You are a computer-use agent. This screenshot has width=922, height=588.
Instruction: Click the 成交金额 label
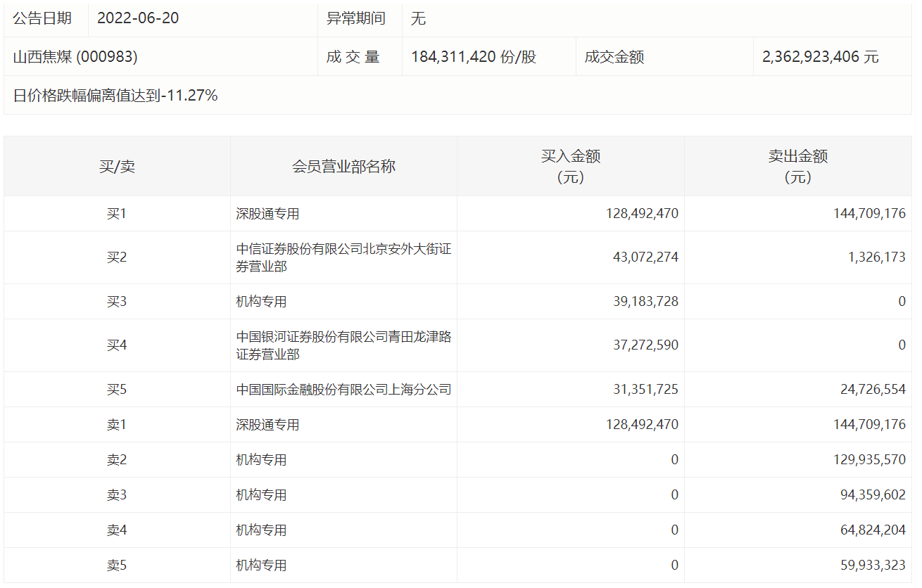614,57
